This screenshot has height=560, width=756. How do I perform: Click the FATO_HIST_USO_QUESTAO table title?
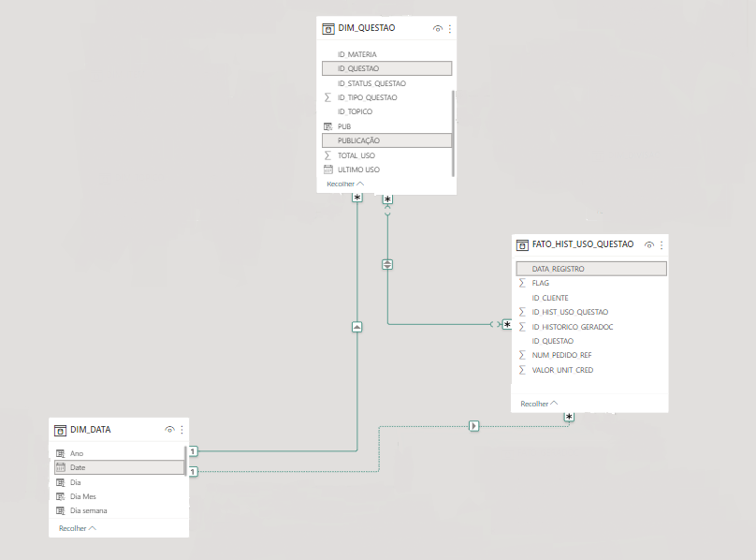(x=583, y=244)
